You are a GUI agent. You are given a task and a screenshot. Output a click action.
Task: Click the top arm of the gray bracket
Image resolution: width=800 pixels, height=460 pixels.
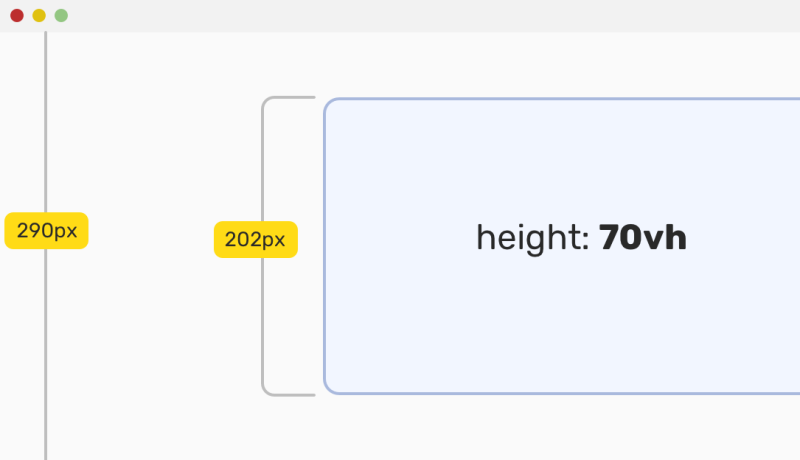290,97
